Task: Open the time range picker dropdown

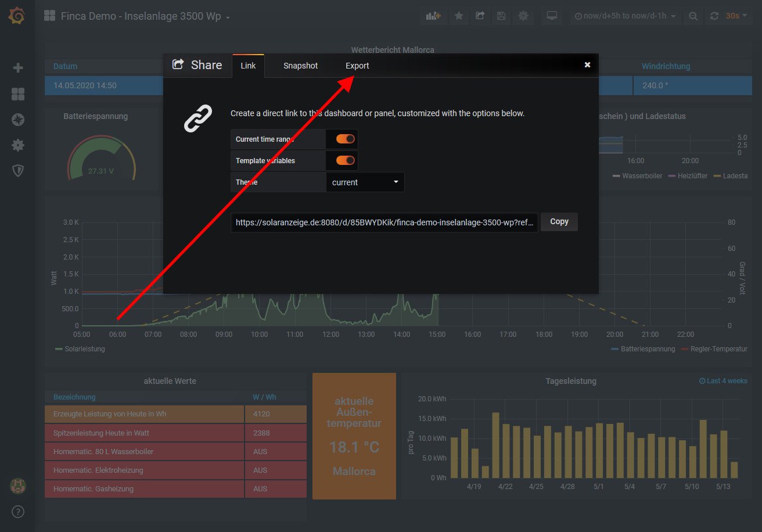Action: point(625,16)
